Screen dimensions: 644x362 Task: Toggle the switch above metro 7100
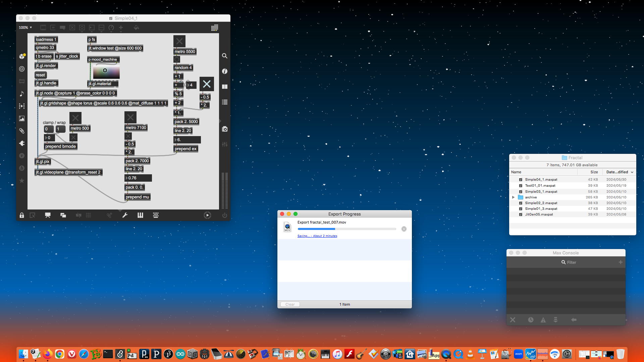point(130,117)
